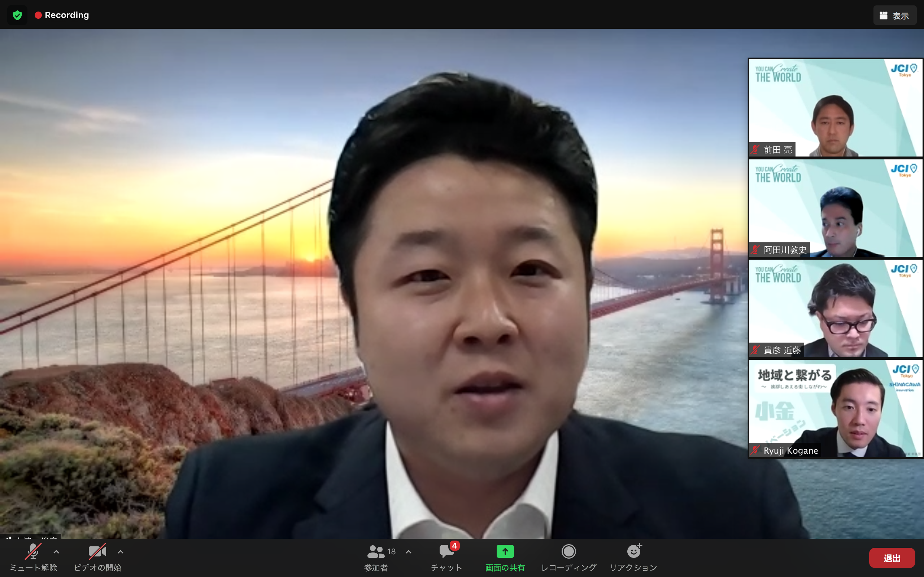The height and width of the screenshot is (577, 924).
Task: Expand video options arrow beside camera
Action: tap(120, 551)
